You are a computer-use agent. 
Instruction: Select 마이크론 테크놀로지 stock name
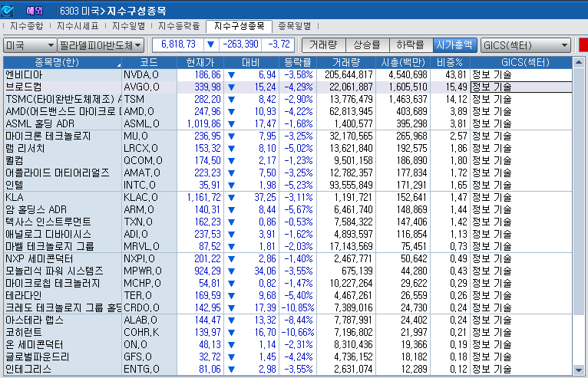tap(48, 136)
